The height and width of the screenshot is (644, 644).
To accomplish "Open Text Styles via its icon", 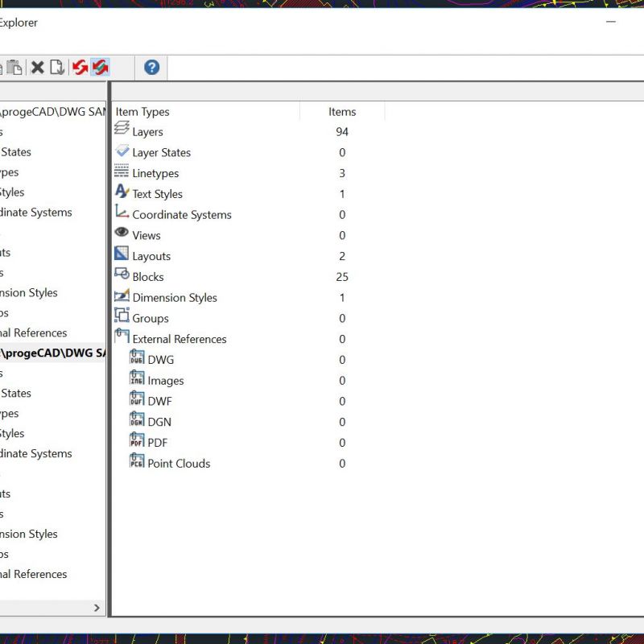I will [122, 194].
